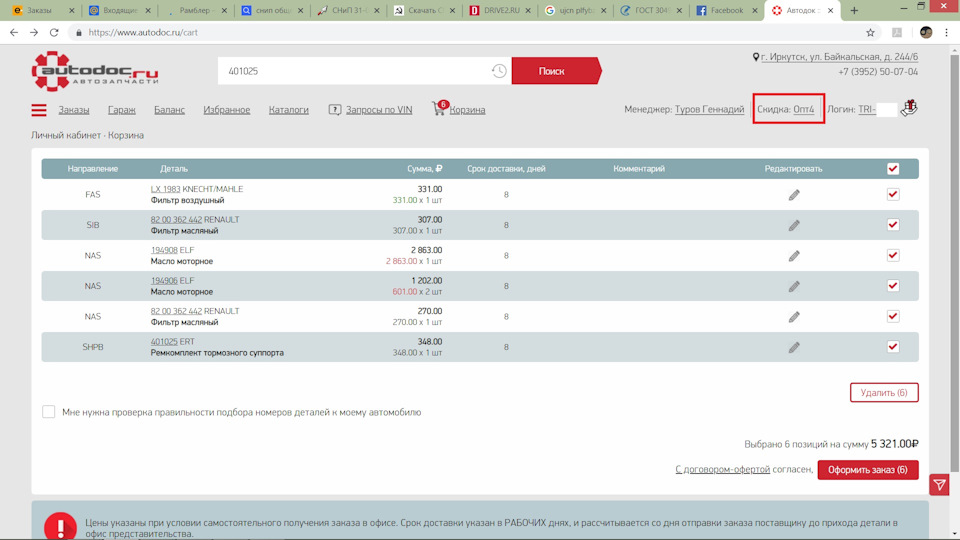Click the site padlock security icon
Viewport: 960px width, 540px height.
click(x=78, y=32)
